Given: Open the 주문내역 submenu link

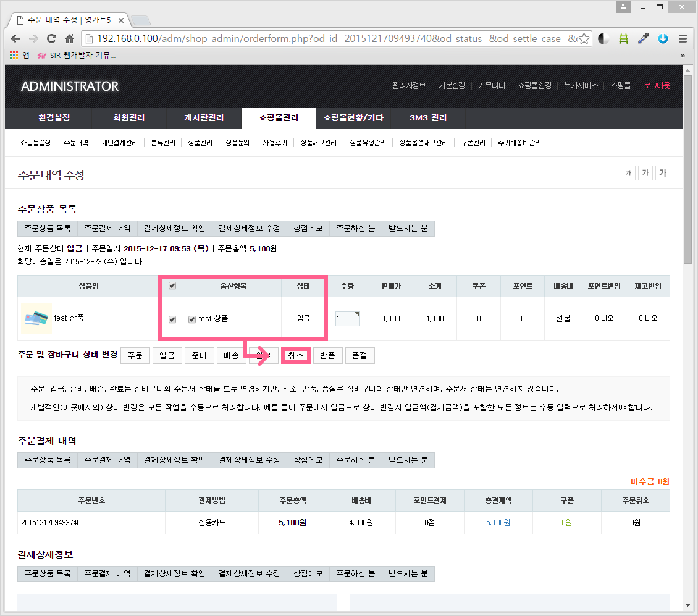Looking at the screenshot, I should pos(76,143).
